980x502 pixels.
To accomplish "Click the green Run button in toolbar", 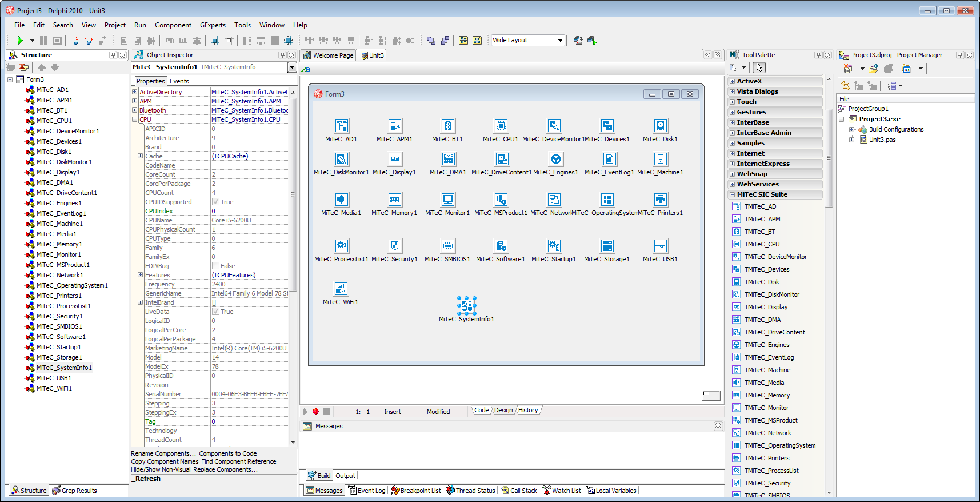I will pyautogui.click(x=20, y=41).
